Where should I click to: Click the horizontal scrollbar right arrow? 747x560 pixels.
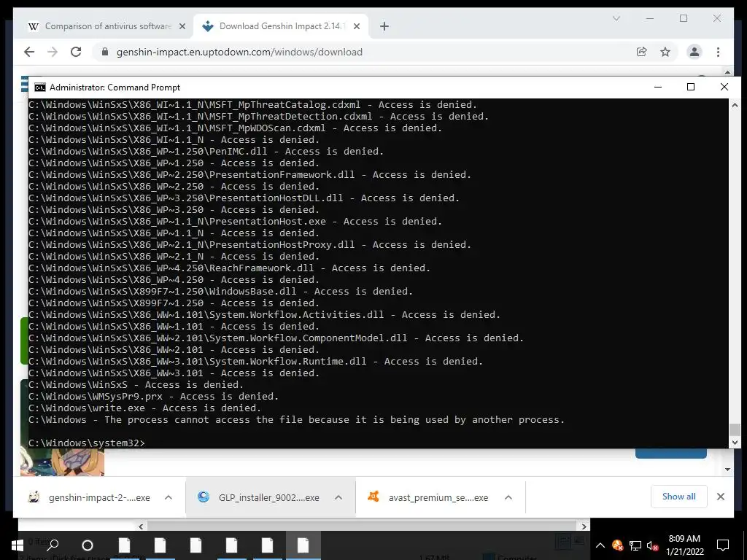click(584, 526)
